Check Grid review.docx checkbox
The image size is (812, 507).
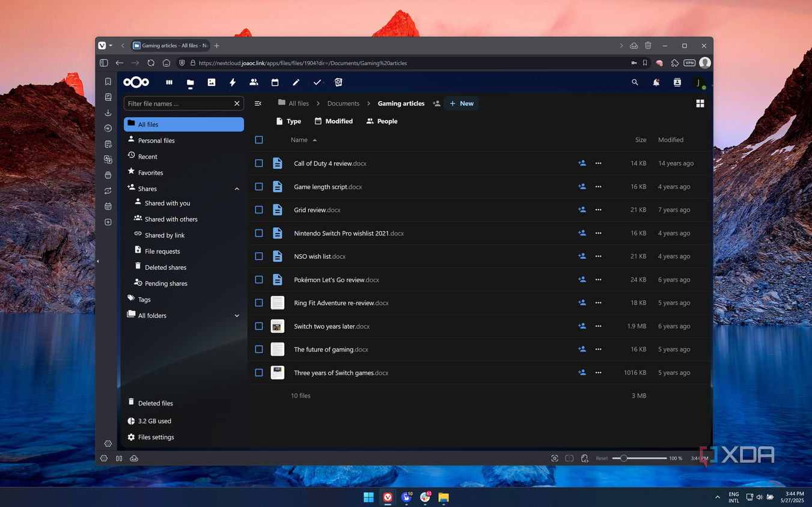click(259, 210)
